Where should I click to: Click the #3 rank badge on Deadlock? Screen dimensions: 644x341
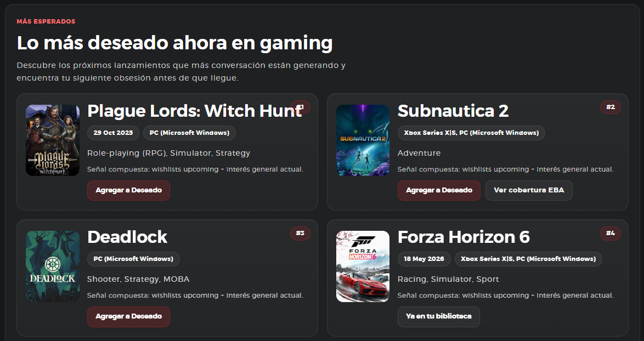click(300, 233)
